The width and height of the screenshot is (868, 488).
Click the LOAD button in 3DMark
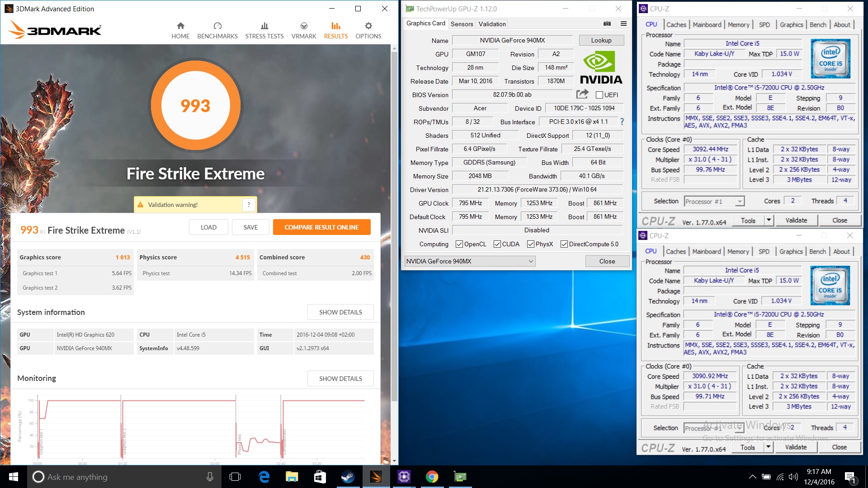(x=208, y=227)
